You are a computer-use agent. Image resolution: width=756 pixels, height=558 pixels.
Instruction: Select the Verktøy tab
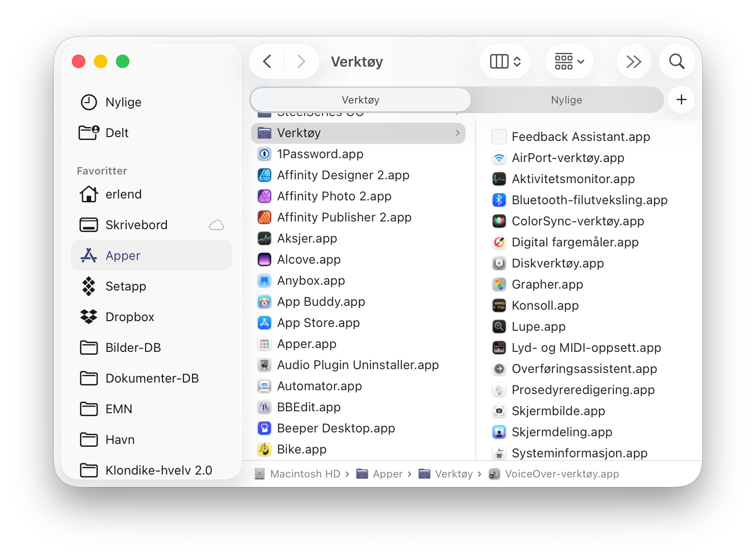[360, 100]
